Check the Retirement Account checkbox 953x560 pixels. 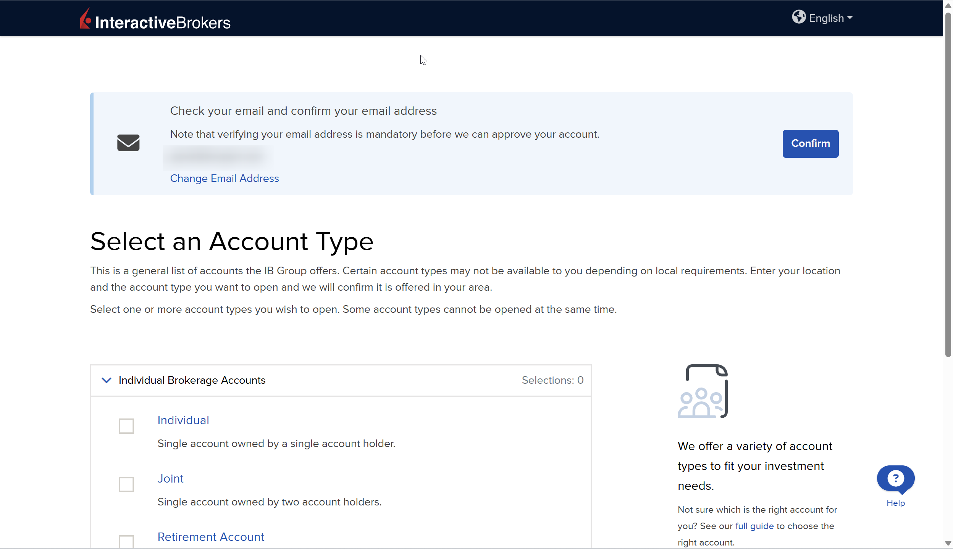(126, 542)
